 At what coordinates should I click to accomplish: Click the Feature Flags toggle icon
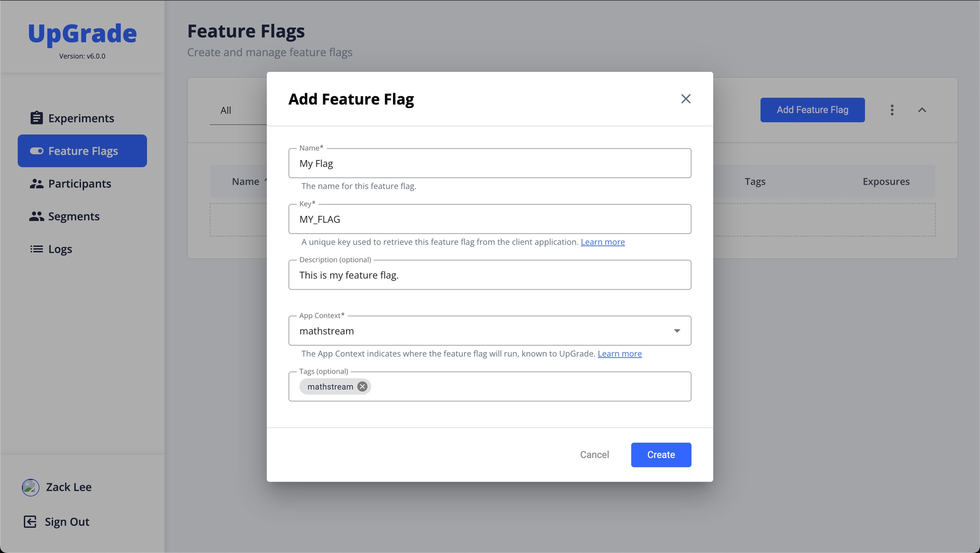[x=37, y=151]
